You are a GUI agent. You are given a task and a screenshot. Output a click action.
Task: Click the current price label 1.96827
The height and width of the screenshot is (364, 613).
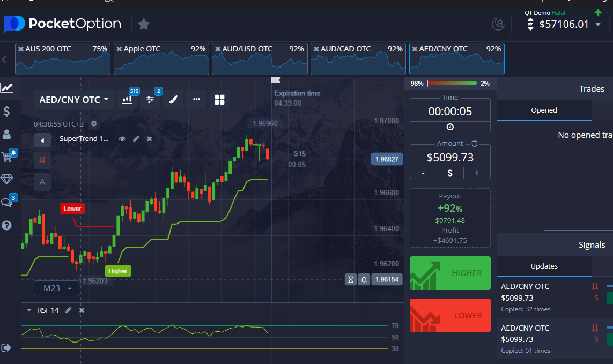pyautogui.click(x=387, y=159)
